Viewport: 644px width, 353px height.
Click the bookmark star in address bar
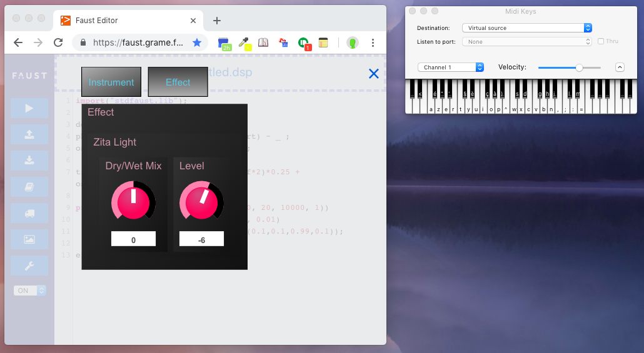click(x=197, y=42)
